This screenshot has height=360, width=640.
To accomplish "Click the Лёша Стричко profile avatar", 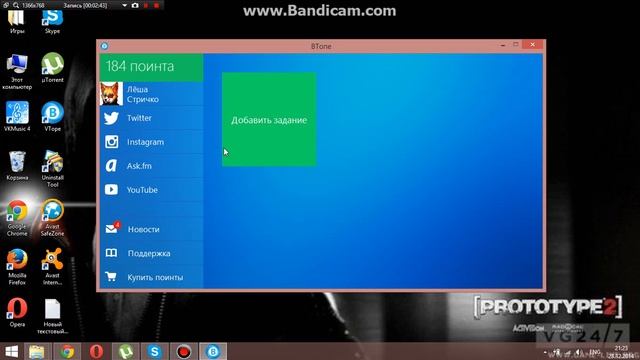I will pyautogui.click(x=111, y=94).
